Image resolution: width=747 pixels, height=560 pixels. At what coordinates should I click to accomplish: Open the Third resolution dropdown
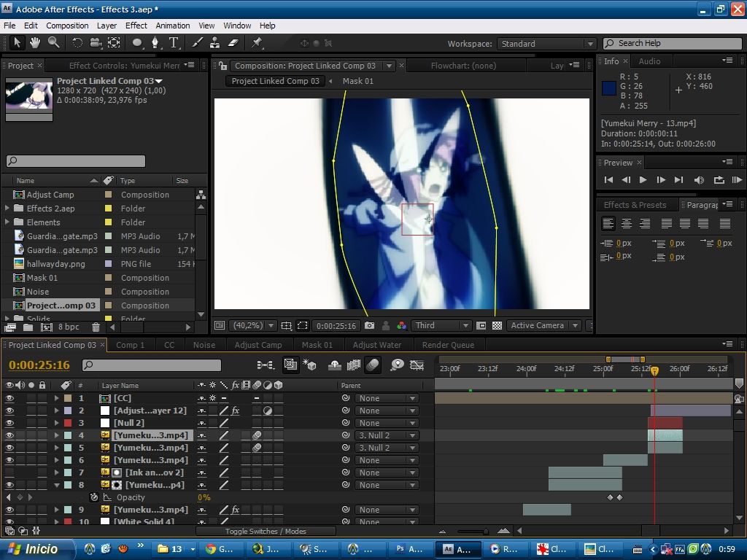(x=441, y=325)
